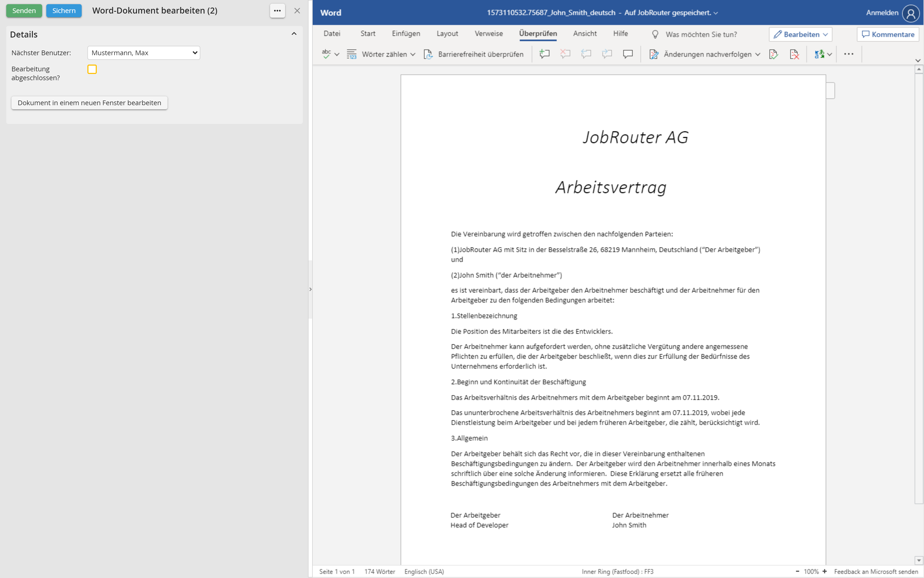924x578 pixels.
Task: Run Barrierefreiheit überprüfen accessibility check
Action: click(x=473, y=54)
